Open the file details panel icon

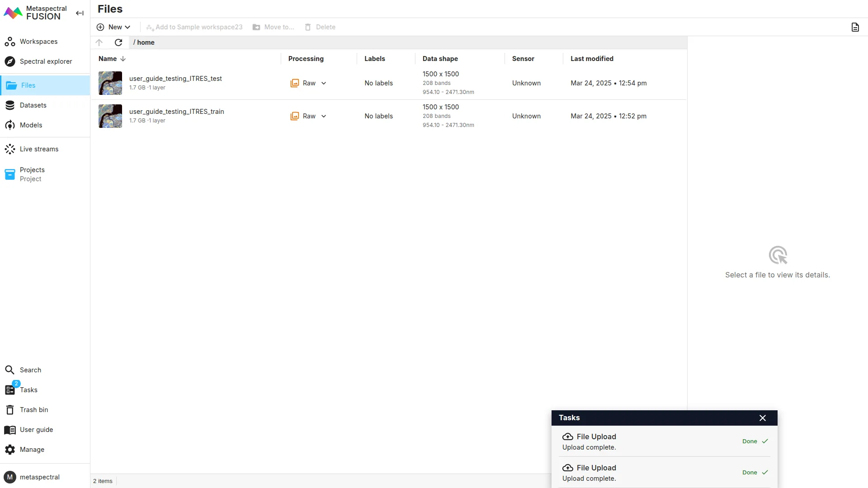pyautogui.click(x=855, y=27)
